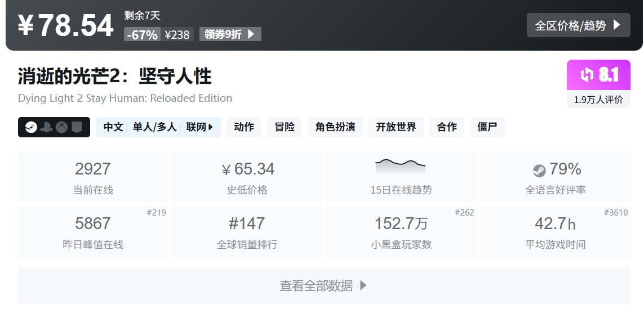The width and height of the screenshot is (644, 309).
Task: Select the Xbox platform icon
Action: 61,127
